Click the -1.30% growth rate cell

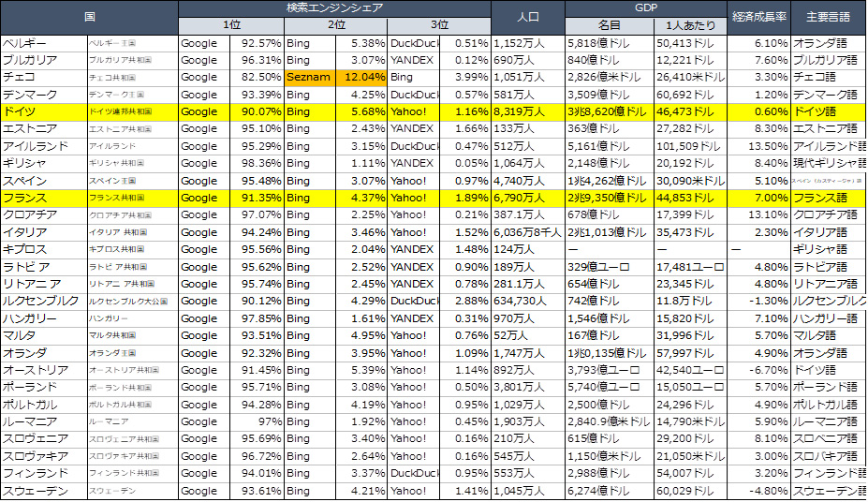[x=759, y=301]
